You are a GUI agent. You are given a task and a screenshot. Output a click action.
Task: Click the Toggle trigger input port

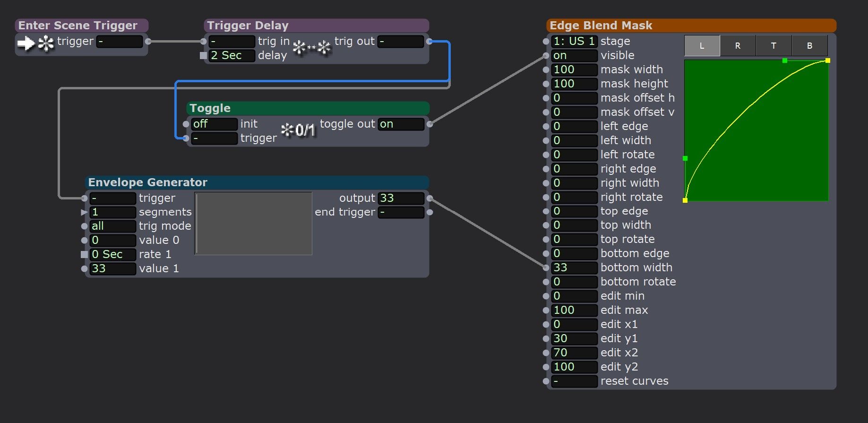coord(186,138)
